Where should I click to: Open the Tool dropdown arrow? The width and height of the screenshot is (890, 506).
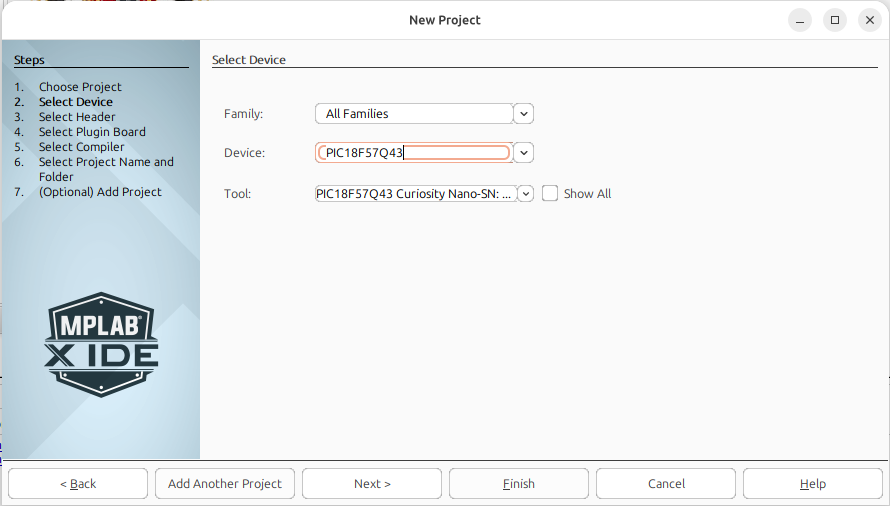pos(526,194)
